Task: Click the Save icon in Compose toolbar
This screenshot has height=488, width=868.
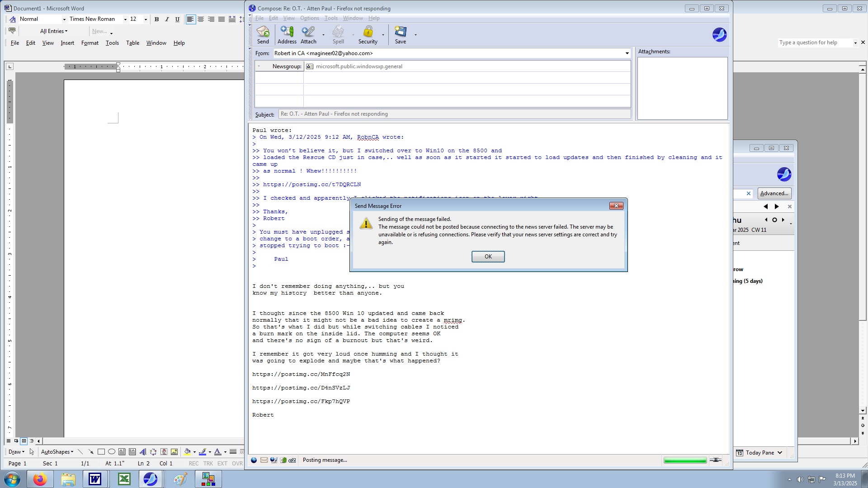Action: [401, 35]
